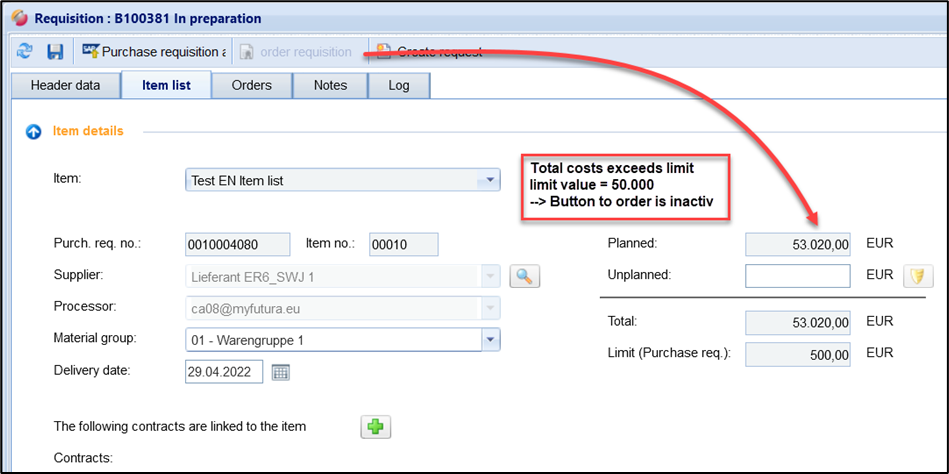Click the save floppy disk icon
This screenshot has height=474, width=949.
56,52
